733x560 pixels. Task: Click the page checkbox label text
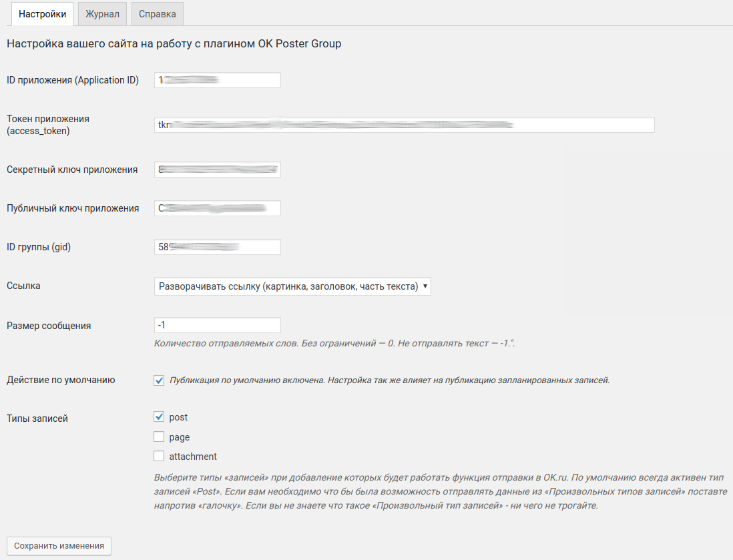click(180, 438)
